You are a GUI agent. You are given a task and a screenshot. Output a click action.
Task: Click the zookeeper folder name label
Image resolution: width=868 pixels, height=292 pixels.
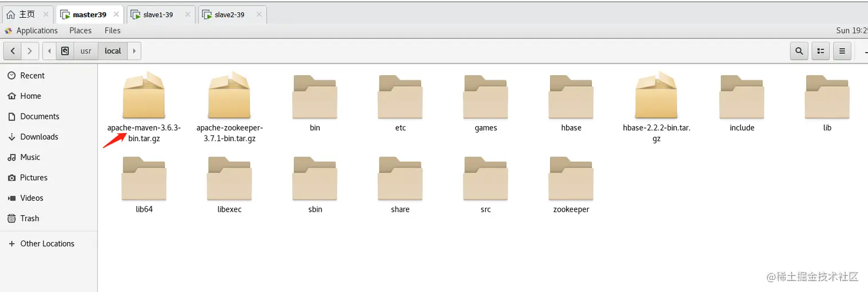click(x=571, y=209)
